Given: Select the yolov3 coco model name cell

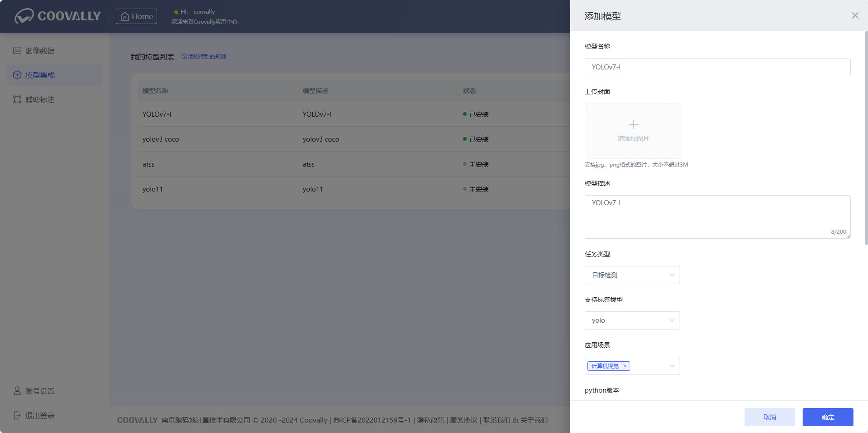Looking at the screenshot, I should pos(161,139).
